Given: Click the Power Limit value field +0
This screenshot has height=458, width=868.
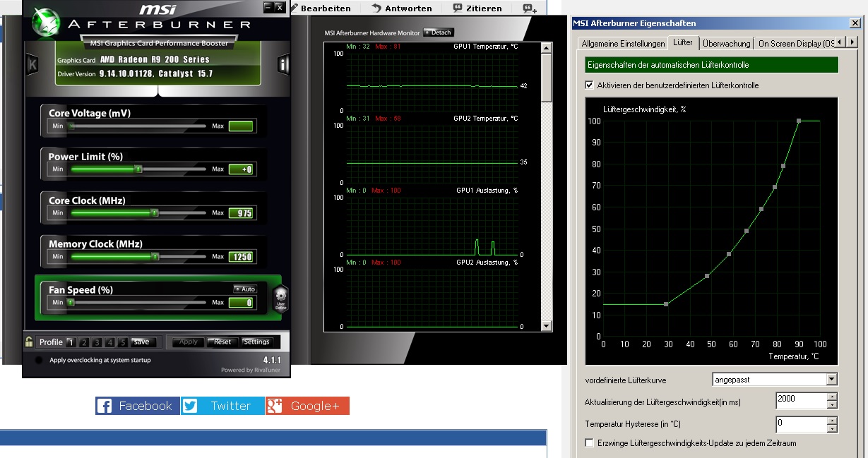Looking at the screenshot, I should 241,169.
